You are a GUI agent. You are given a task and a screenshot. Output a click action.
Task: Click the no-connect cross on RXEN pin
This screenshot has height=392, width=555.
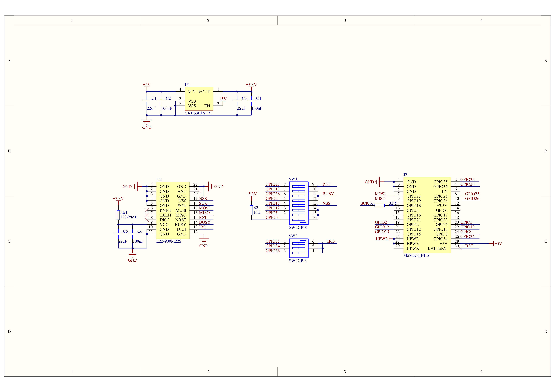tap(147, 210)
